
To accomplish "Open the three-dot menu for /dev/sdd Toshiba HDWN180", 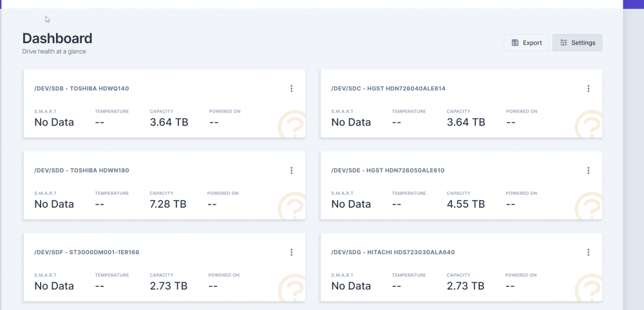I will pyautogui.click(x=291, y=170).
